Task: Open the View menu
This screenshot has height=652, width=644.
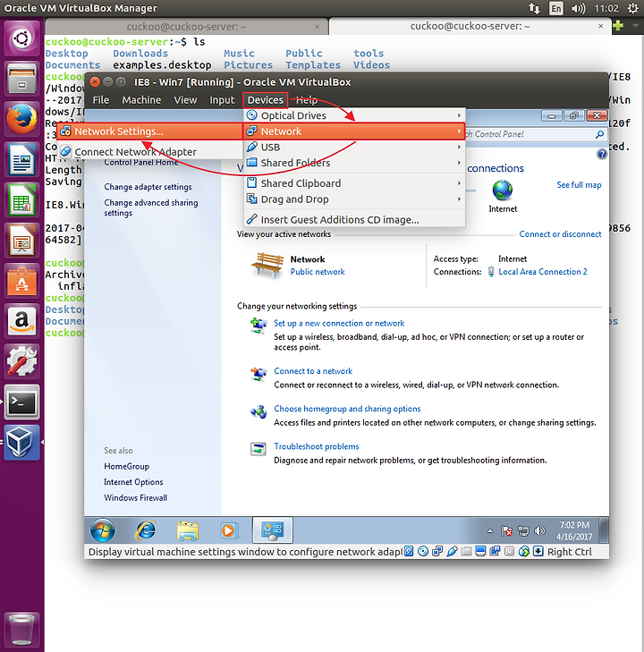Action: (185, 100)
